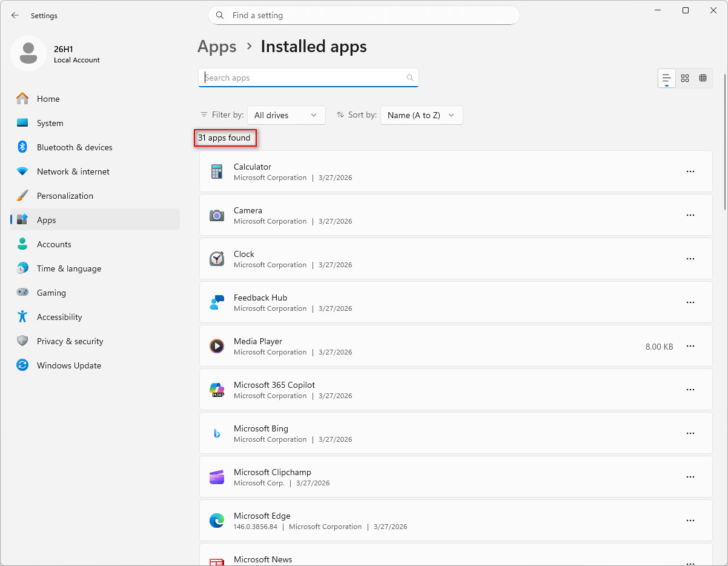Select Apps in the sidebar
Screen dimensions: 728x566
click(x=95, y=220)
